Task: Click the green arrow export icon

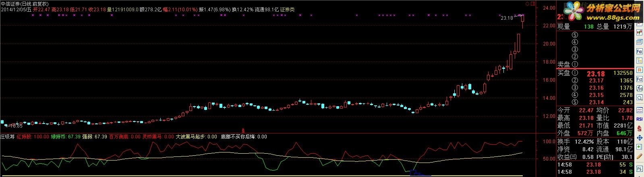Action: [x=639, y=146]
